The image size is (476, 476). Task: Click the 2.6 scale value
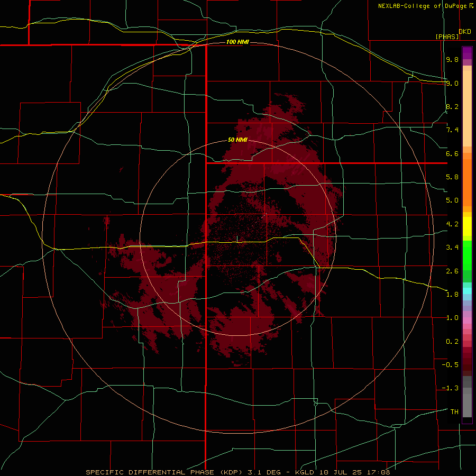point(452,271)
